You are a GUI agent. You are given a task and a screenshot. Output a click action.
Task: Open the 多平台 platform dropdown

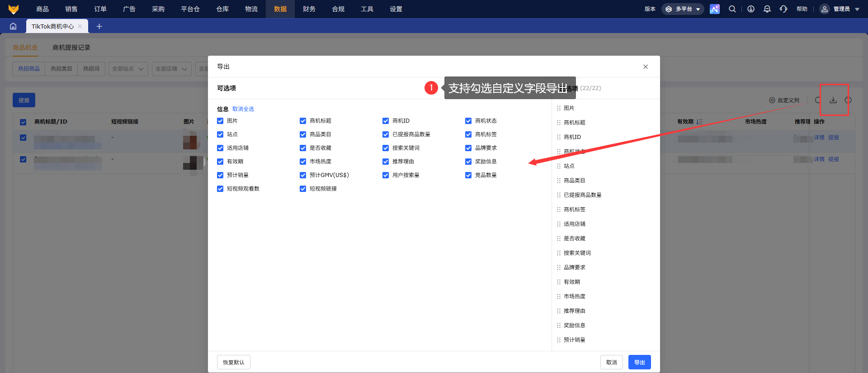683,9
